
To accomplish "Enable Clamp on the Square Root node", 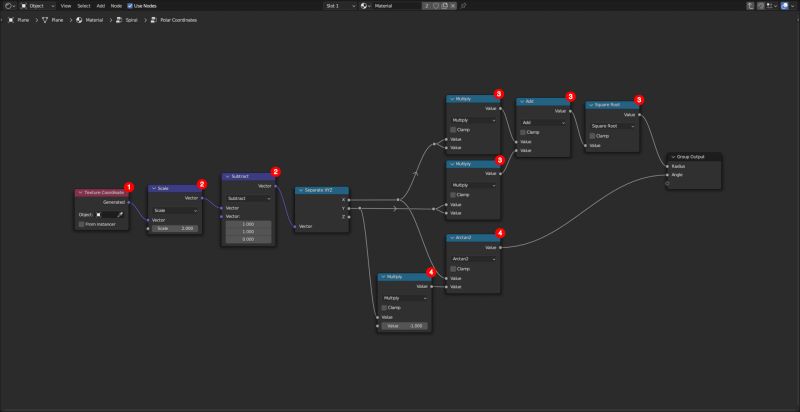I will coord(592,136).
